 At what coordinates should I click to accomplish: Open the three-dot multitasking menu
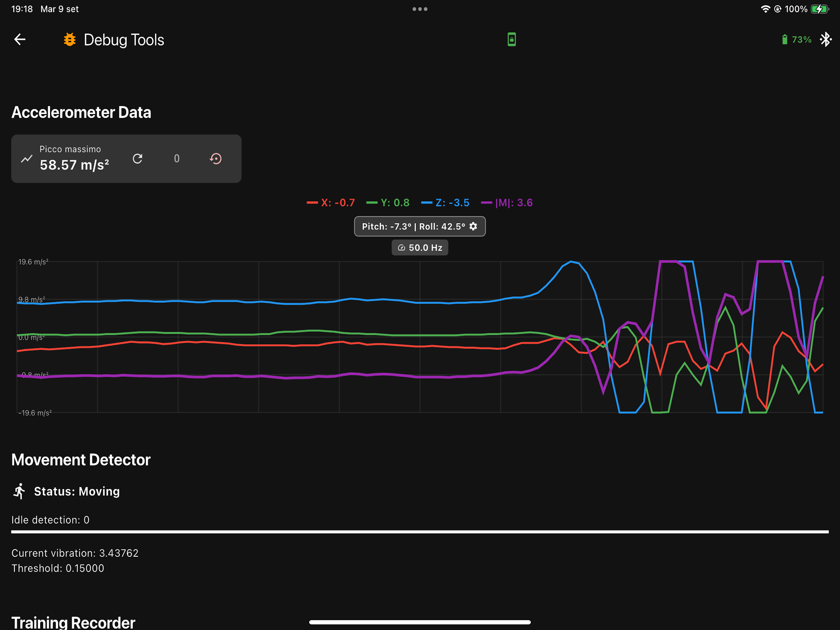(420, 9)
